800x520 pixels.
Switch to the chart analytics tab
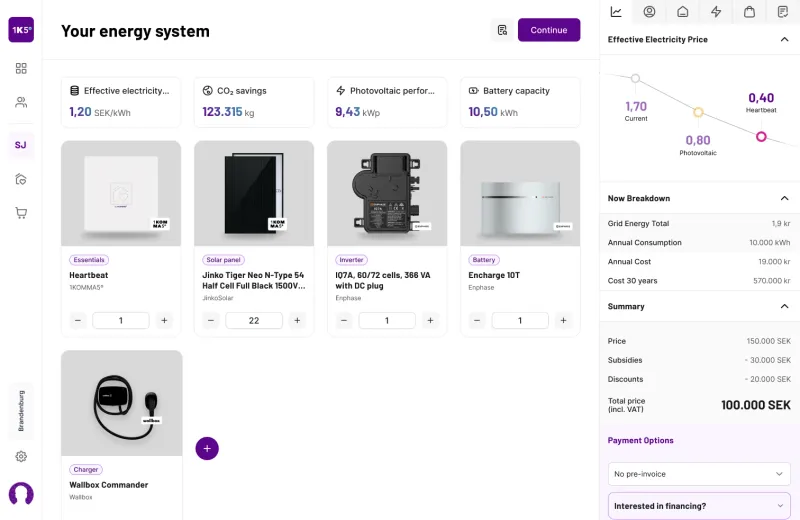tap(616, 12)
